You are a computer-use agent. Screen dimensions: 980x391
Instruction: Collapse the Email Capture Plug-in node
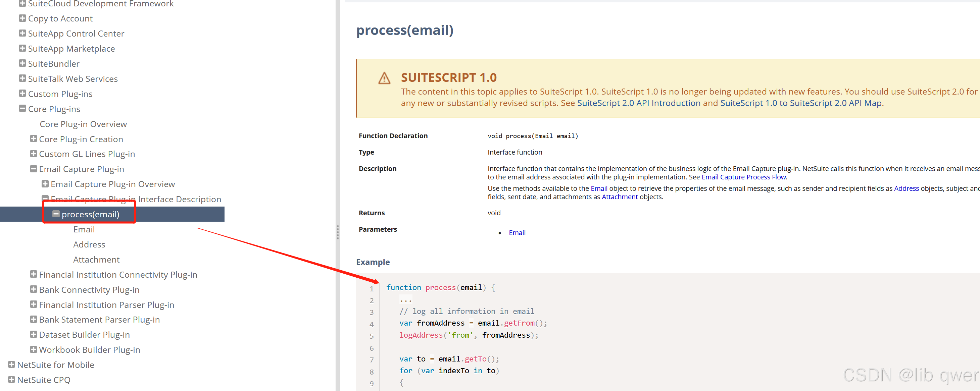point(34,169)
